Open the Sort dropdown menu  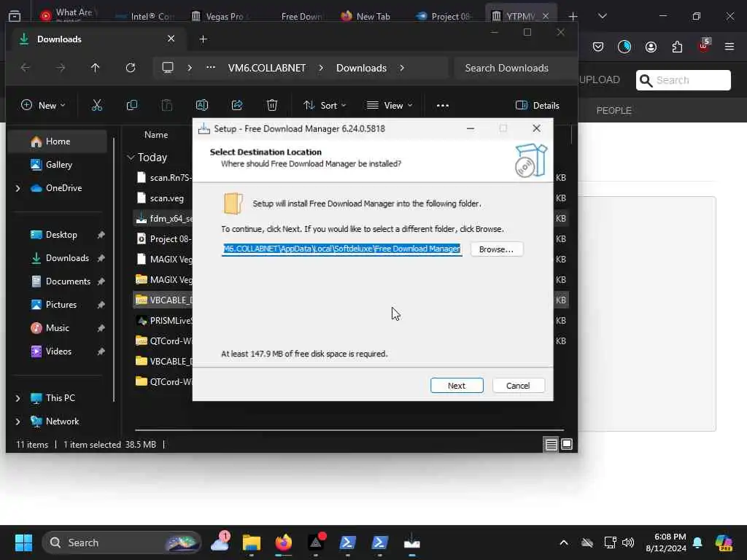pos(325,105)
